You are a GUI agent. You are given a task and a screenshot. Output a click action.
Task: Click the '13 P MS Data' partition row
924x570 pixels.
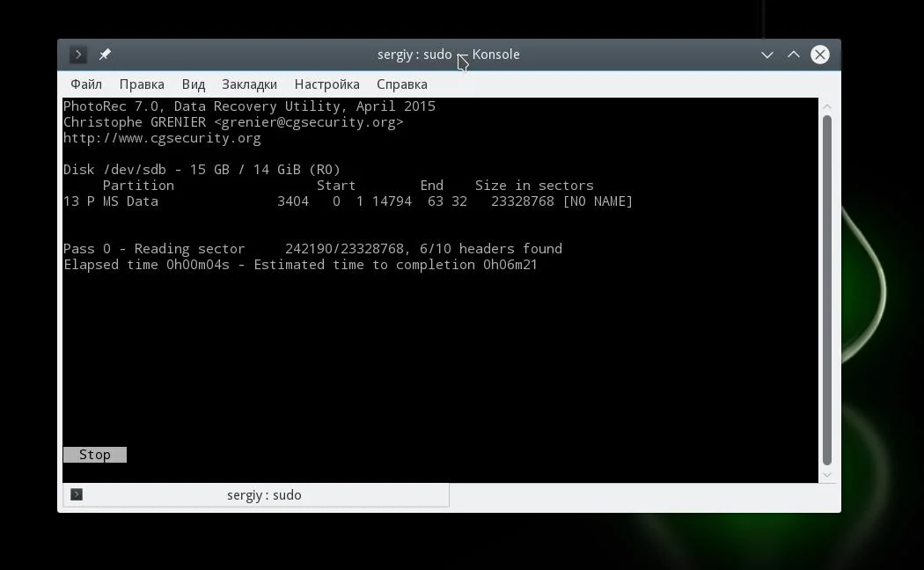(348, 201)
